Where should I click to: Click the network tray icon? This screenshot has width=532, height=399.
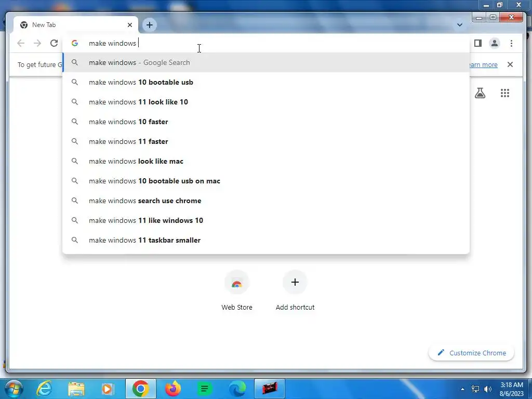(475, 389)
